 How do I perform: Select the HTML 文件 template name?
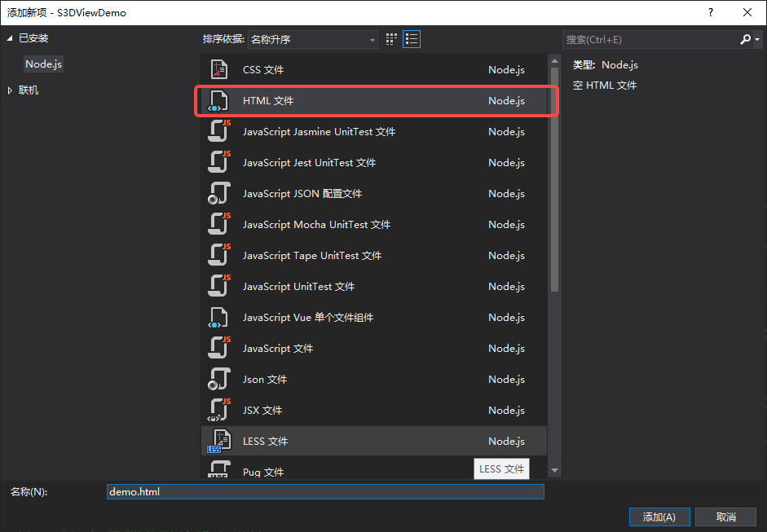point(268,101)
